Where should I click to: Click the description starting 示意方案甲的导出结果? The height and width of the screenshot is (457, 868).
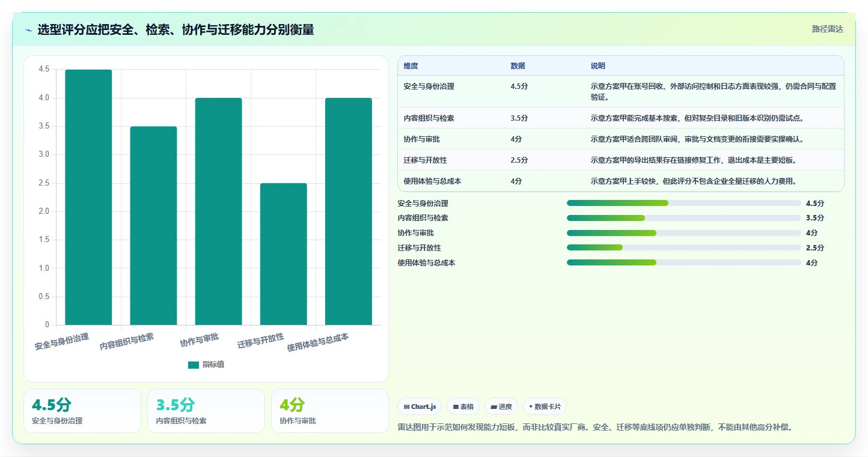click(694, 160)
